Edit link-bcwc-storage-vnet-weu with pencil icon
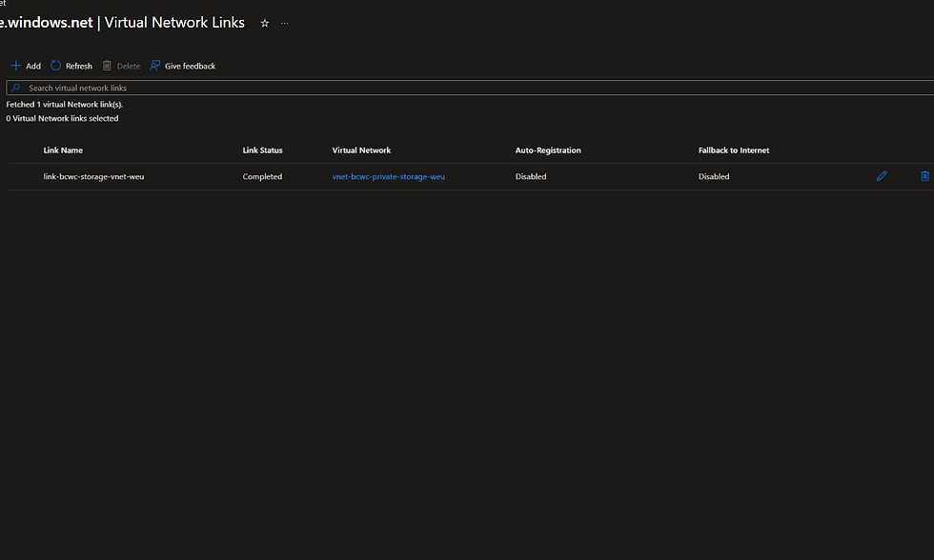 pyautogui.click(x=882, y=176)
